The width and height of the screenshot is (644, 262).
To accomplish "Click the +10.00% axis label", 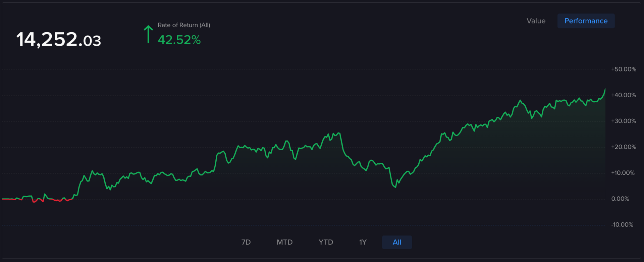I will click(x=623, y=173).
